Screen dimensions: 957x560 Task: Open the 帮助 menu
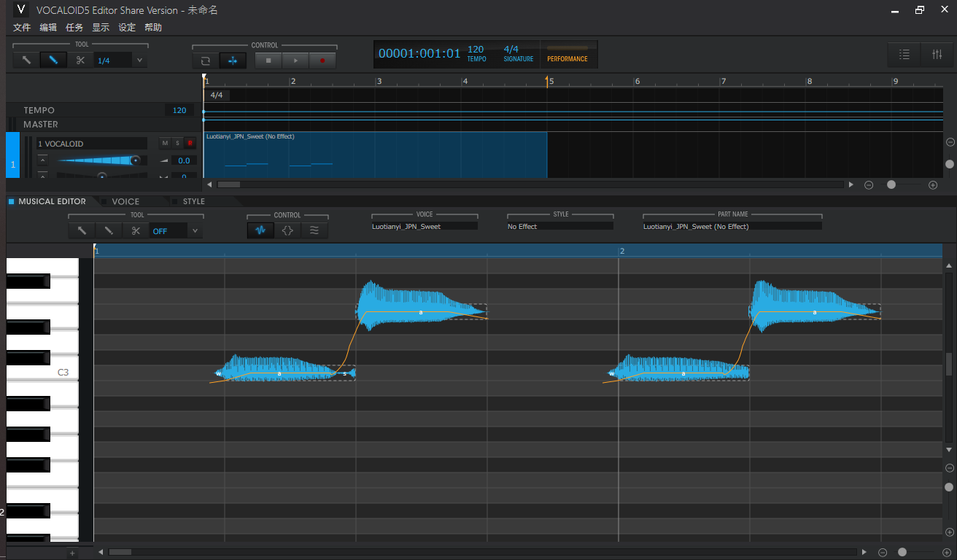[153, 28]
